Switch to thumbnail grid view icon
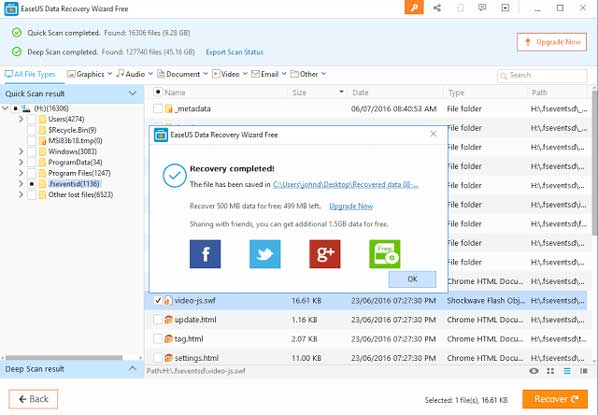Image resolution: width=598 pixels, height=415 pixels. click(x=550, y=371)
